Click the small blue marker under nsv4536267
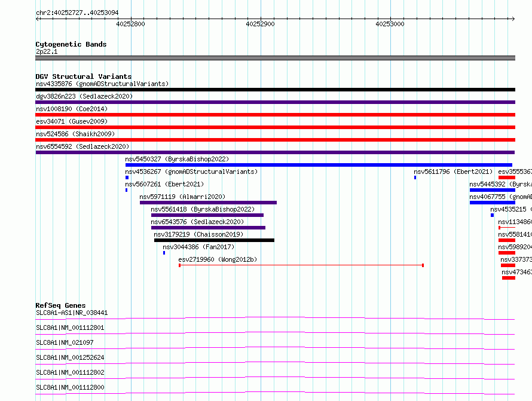Viewport: 532px width, 401px height. pos(127,177)
